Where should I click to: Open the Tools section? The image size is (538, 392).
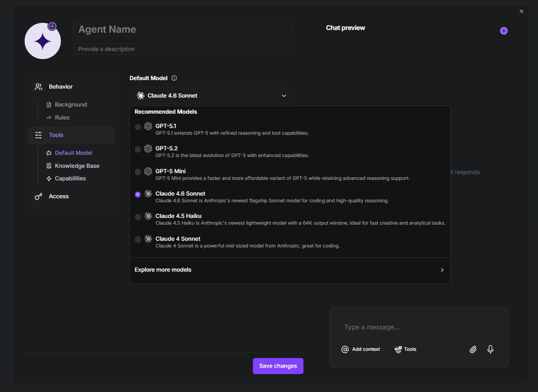coord(71,135)
